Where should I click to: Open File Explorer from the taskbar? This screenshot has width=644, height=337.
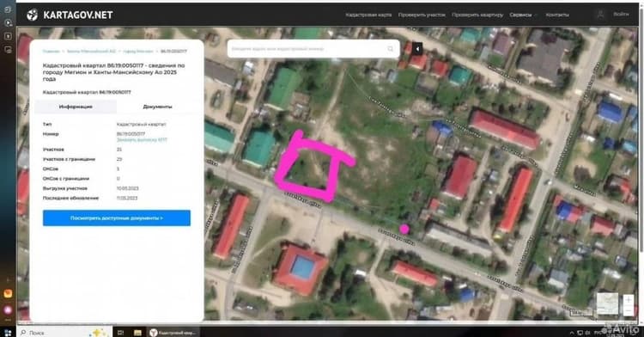pyautogui.click(x=137, y=333)
